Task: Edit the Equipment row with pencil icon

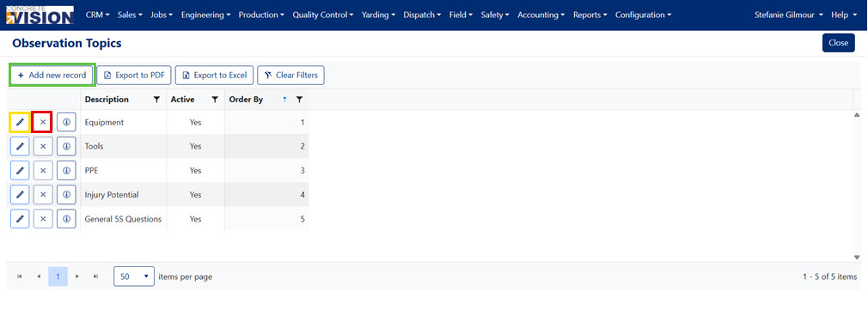Action: [x=20, y=122]
